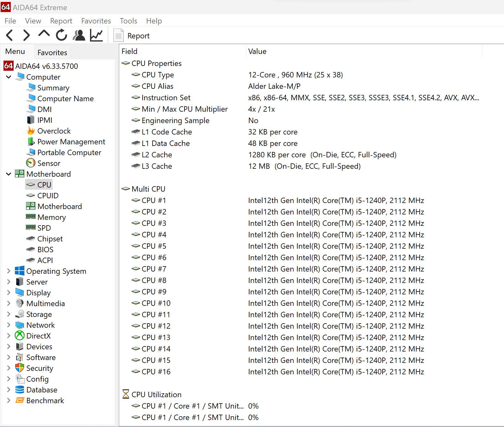Select the DMI tree icon
This screenshot has height=427, width=504.
(31, 109)
